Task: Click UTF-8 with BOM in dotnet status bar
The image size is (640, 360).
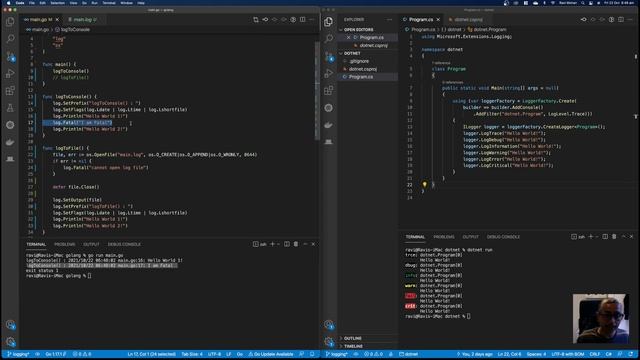Action: click(568, 354)
